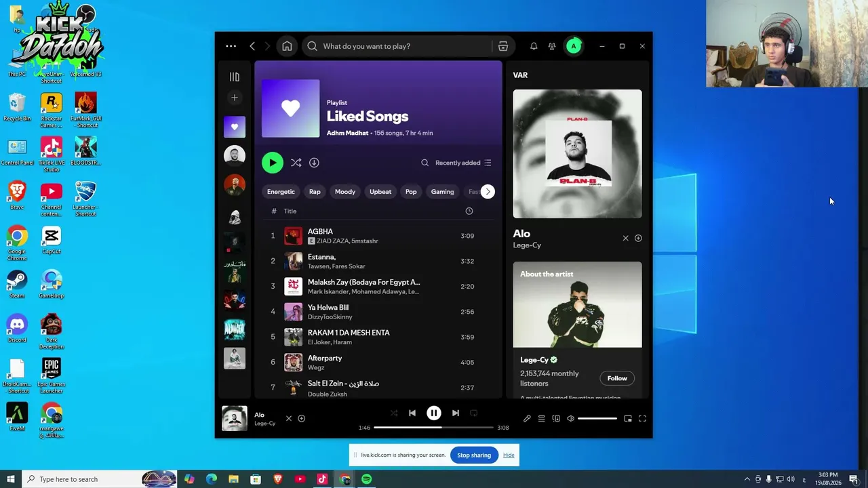Go back in Spotify navigation

click(252, 46)
